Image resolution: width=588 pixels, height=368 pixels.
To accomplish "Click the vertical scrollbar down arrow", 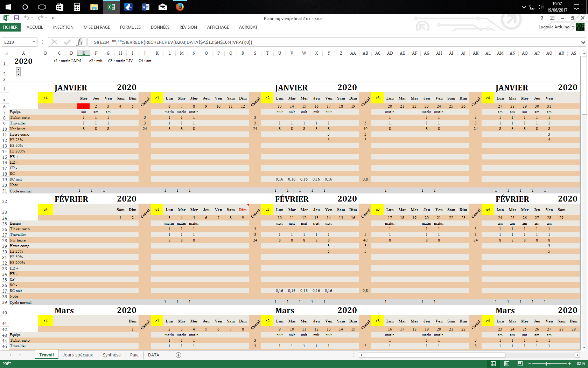I will (x=584, y=347).
